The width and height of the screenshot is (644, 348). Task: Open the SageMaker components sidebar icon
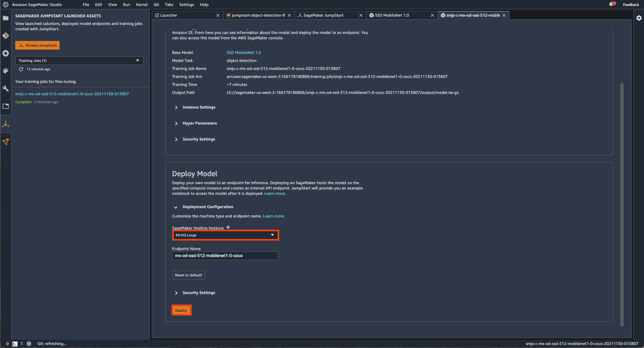tap(6, 142)
